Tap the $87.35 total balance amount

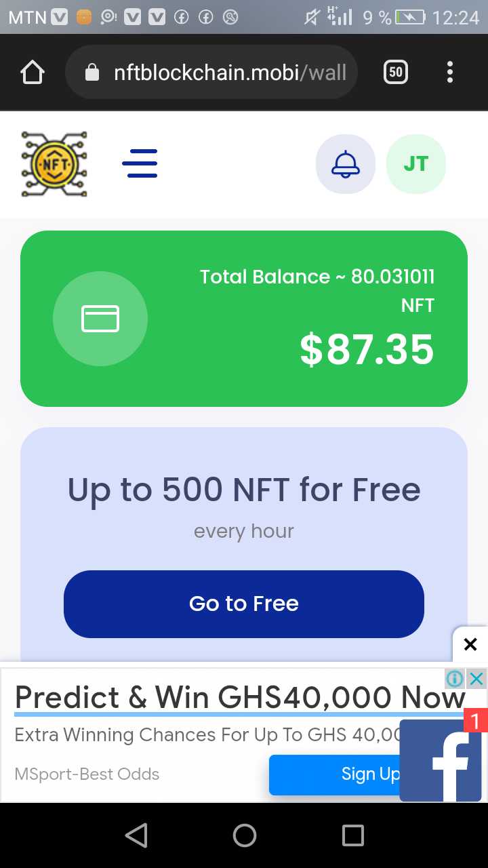(x=367, y=350)
